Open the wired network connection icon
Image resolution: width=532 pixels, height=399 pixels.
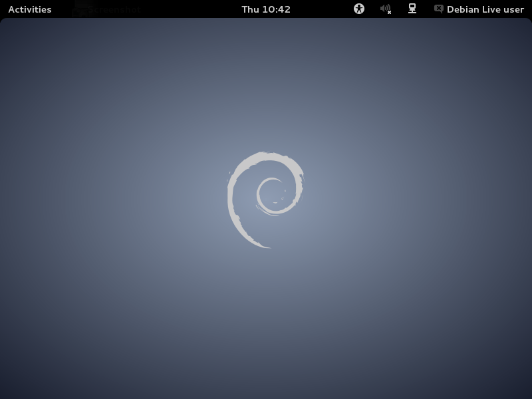pos(412,9)
